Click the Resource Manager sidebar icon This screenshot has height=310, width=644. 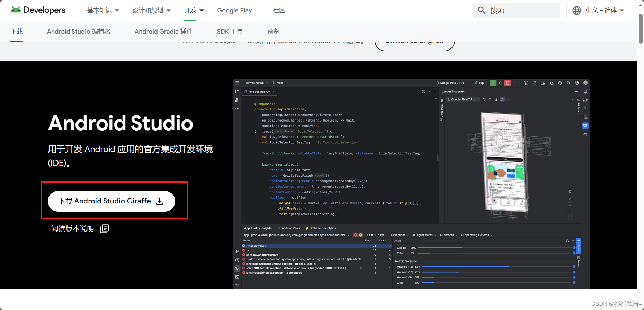pos(237,100)
